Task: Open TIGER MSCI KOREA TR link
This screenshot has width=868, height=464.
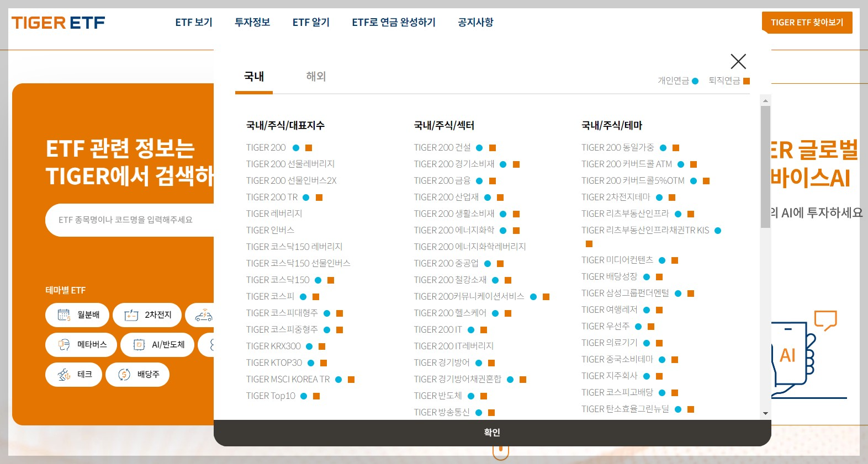Action: [288, 380]
